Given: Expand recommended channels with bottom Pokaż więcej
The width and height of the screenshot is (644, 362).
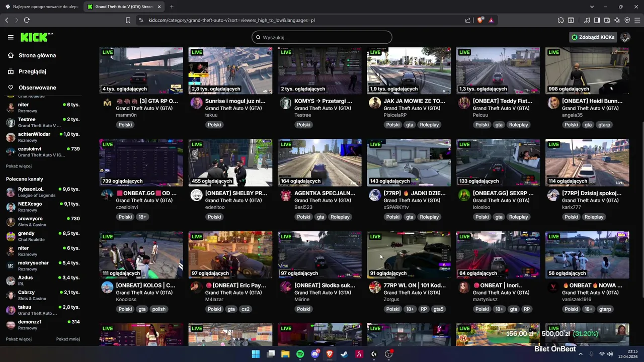Looking at the screenshot, I should pos(19,339).
